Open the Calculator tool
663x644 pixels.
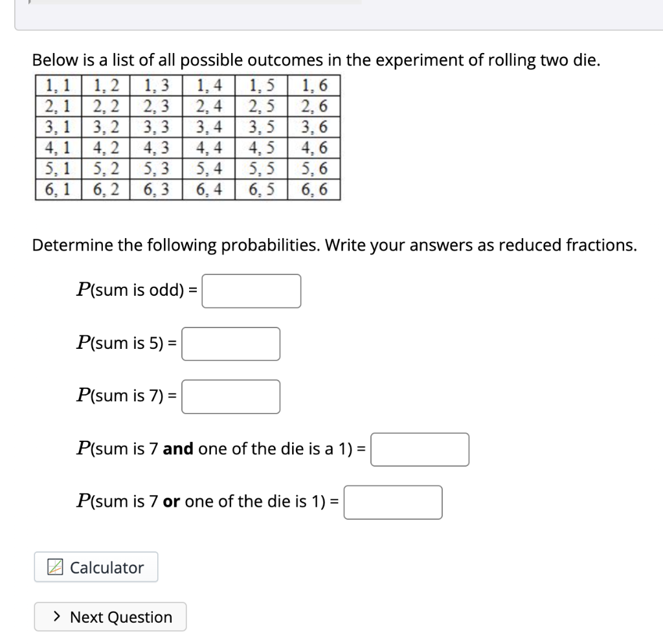[96, 567]
